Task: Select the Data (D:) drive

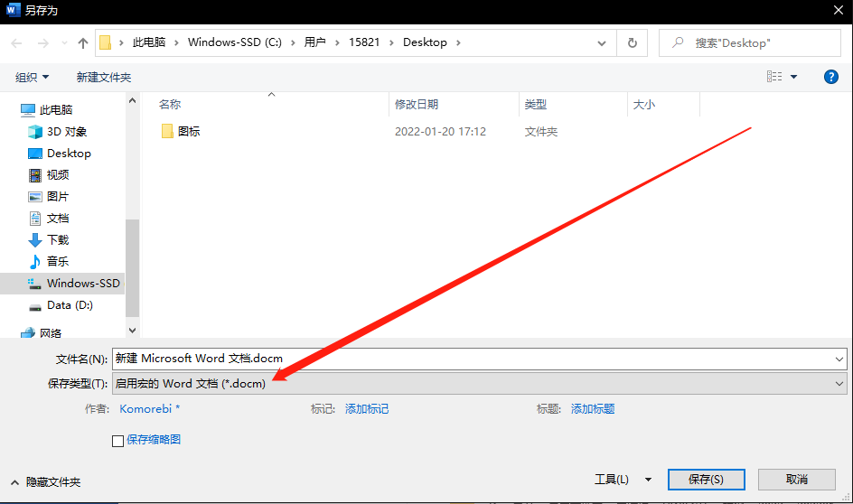Action: [69, 305]
